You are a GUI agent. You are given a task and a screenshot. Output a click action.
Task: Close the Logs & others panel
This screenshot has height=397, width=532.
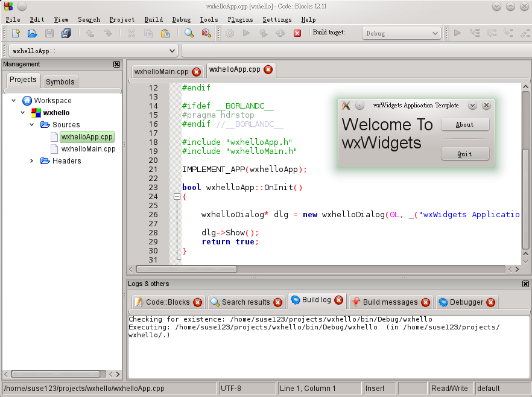(525, 284)
